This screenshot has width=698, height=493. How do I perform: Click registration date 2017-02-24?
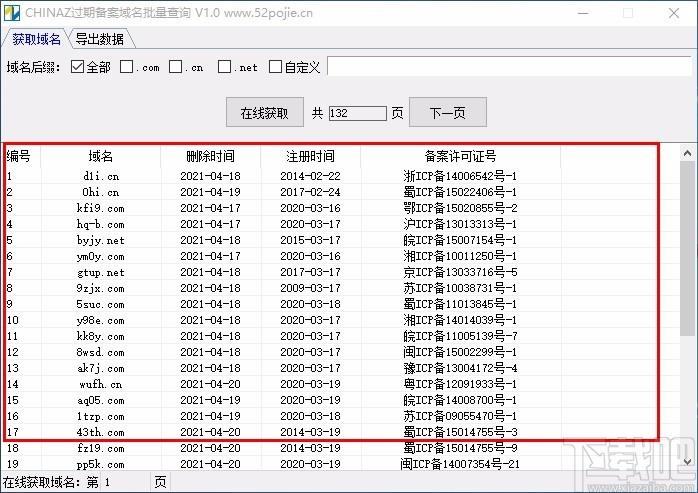tap(310, 192)
